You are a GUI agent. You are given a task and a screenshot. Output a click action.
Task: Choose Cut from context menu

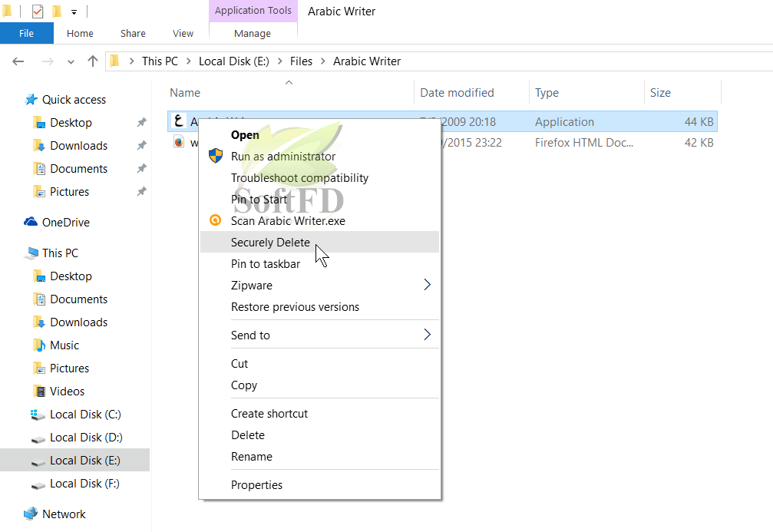tap(319, 364)
